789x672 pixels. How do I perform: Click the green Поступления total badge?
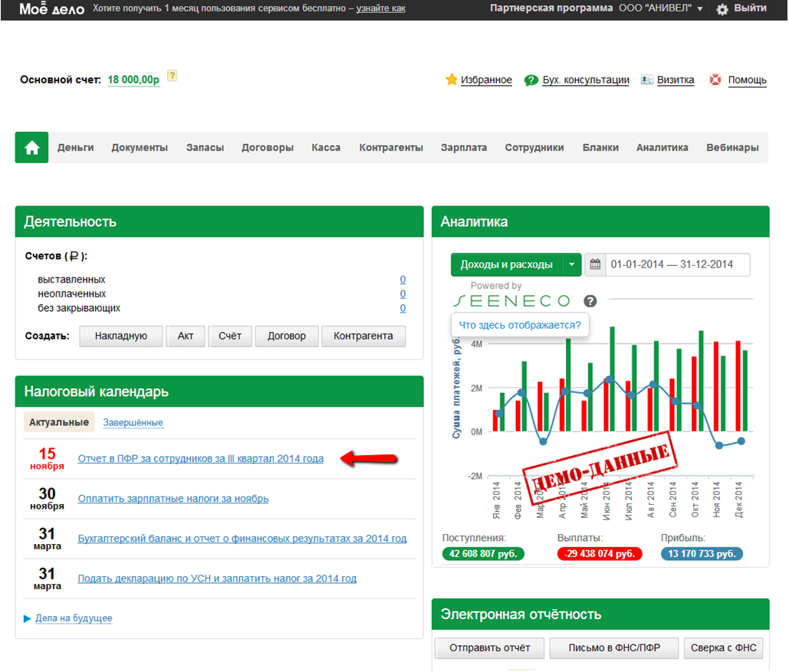pos(483,554)
